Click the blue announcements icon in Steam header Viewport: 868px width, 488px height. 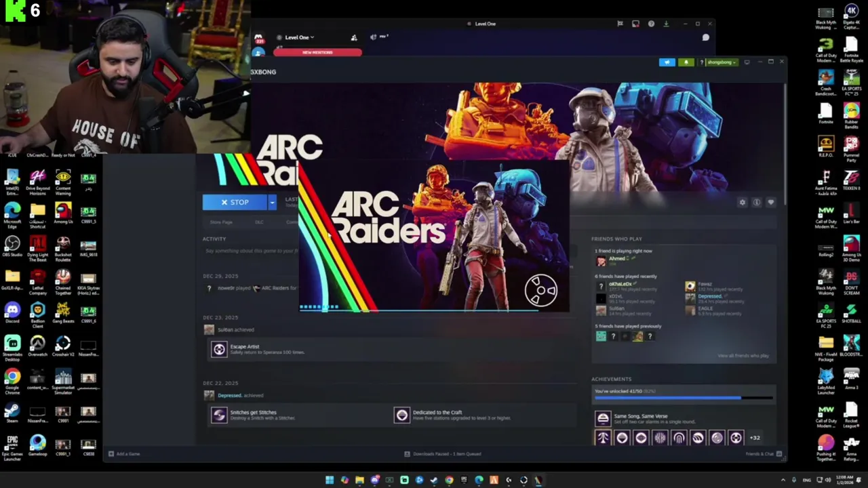click(x=667, y=62)
